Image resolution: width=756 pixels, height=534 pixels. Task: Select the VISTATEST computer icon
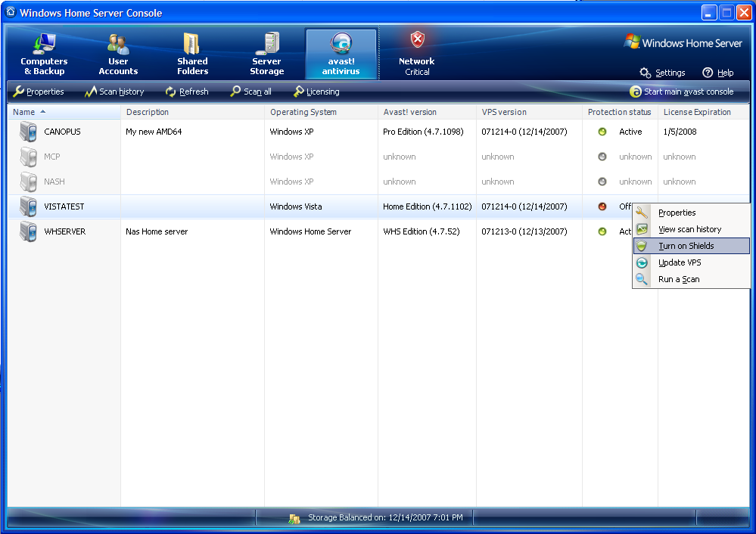[29, 206]
